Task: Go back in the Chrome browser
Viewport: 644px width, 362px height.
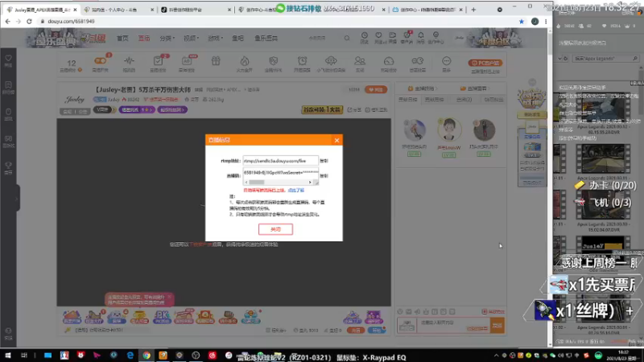Action: pyautogui.click(x=7, y=22)
